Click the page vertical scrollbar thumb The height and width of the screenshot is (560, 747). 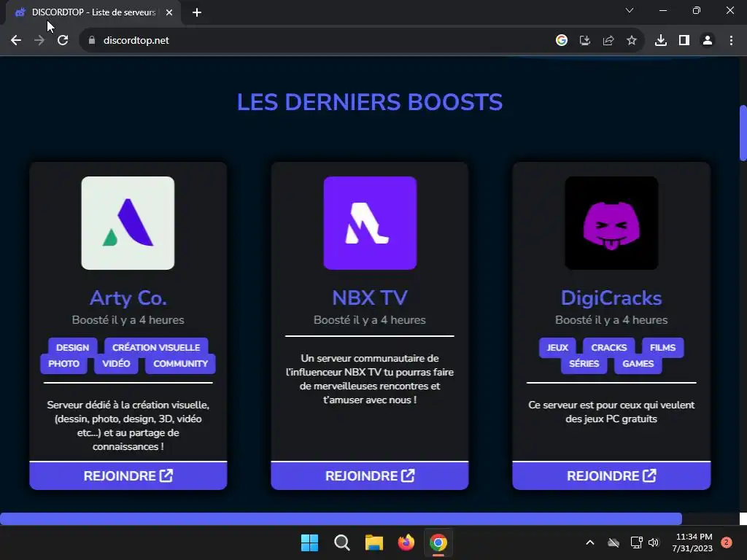coord(743,133)
